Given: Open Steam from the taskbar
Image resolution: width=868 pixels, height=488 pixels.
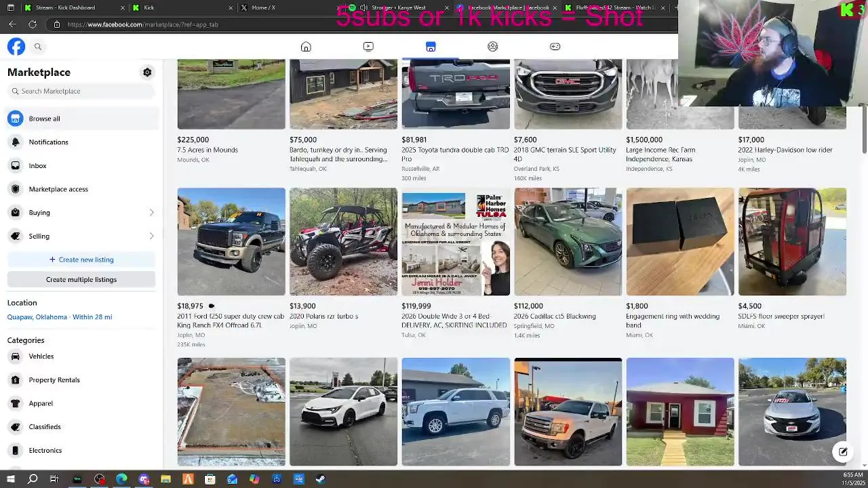Looking at the screenshot, I should (x=320, y=479).
